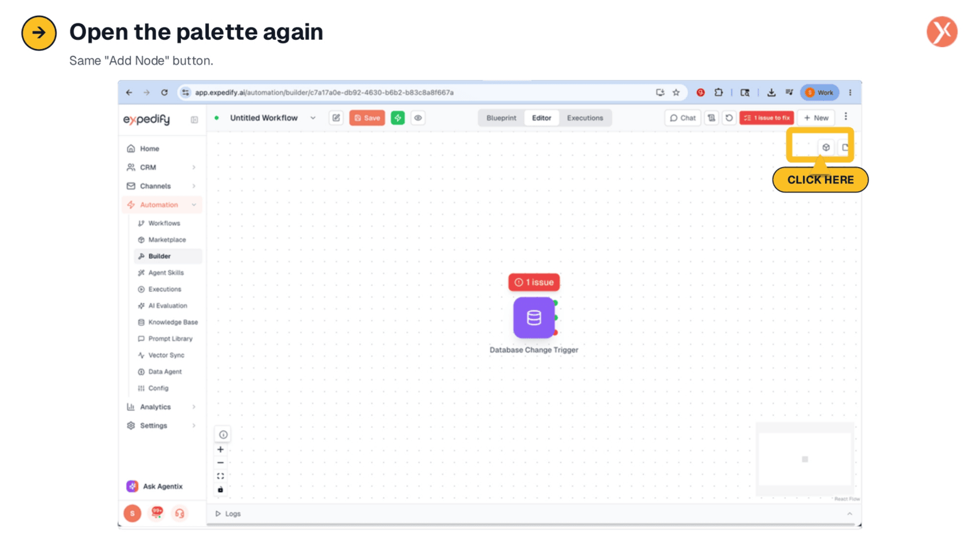Click the edit workflow name pencil icon
Screen dimensions: 980x551
pos(336,118)
